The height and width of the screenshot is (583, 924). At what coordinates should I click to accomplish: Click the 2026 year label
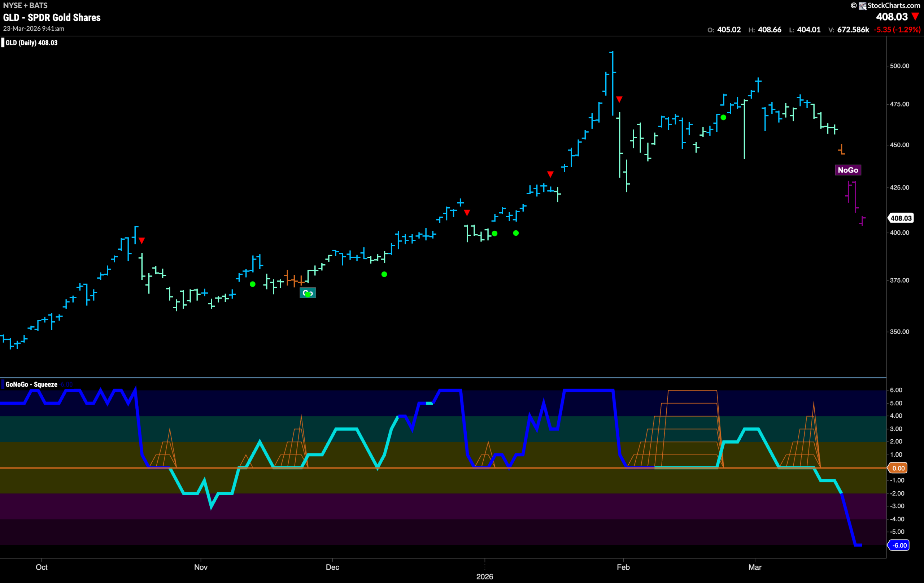(485, 577)
